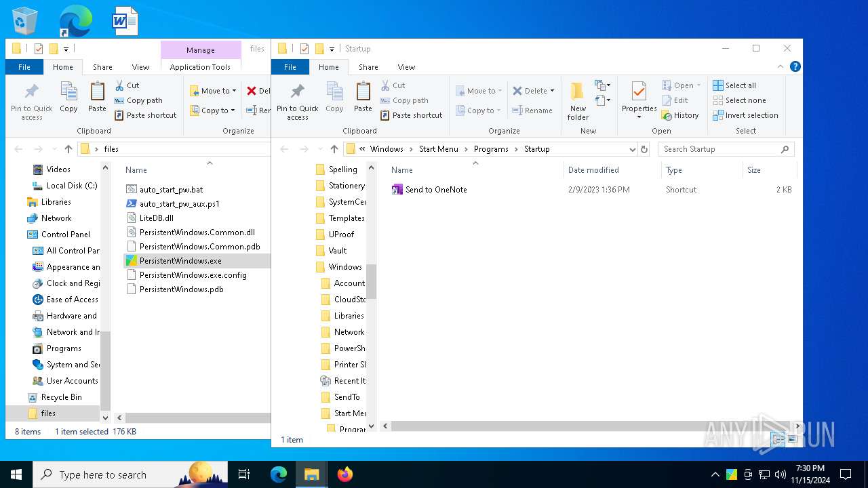Click Start Menu breadcrumb in address bar
Screen dimensions: 868x488
[438, 149]
